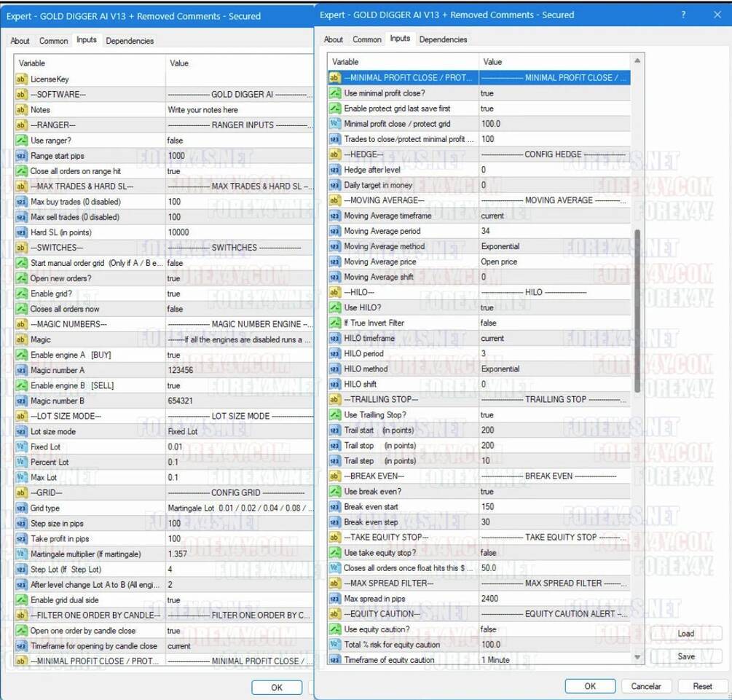The height and width of the screenshot is (700, 732).
Task: Click the icon beside Hedge after level
Action: (335, 170)
